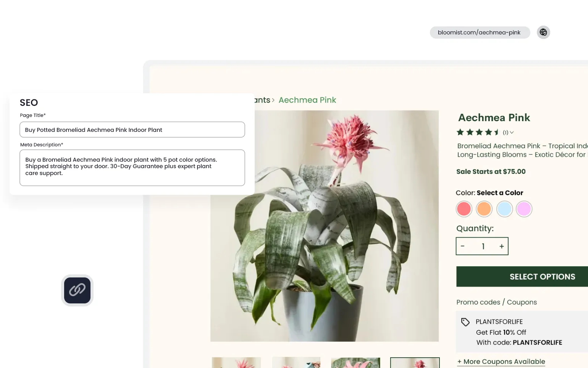Click the Page Title input field

(x=132, y=130)
